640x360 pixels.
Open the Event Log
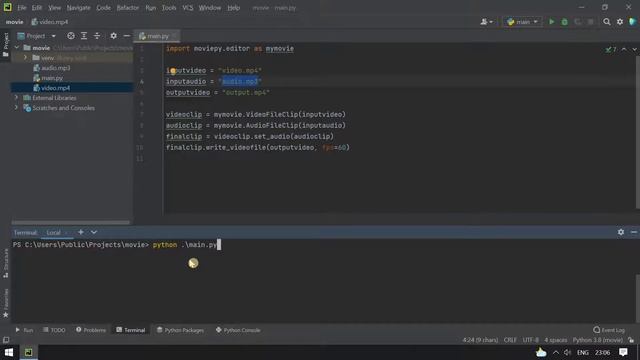[609, 330]
